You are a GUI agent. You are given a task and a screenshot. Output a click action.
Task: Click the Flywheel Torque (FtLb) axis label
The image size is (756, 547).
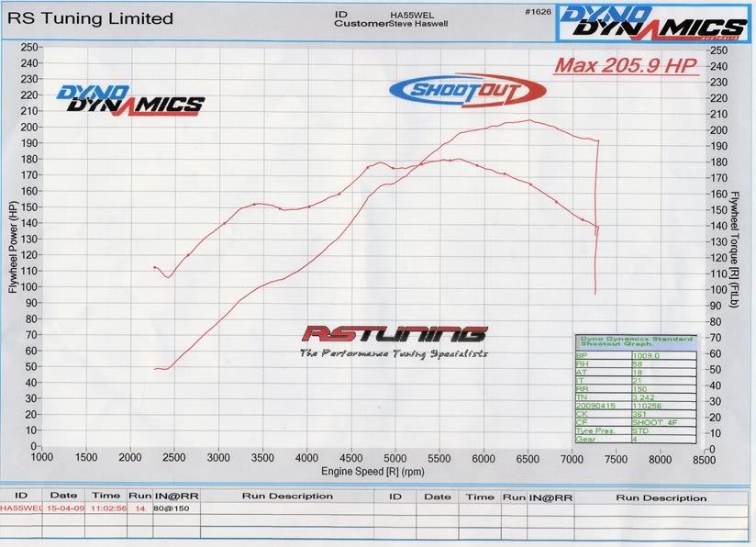(x=736, y=249)
